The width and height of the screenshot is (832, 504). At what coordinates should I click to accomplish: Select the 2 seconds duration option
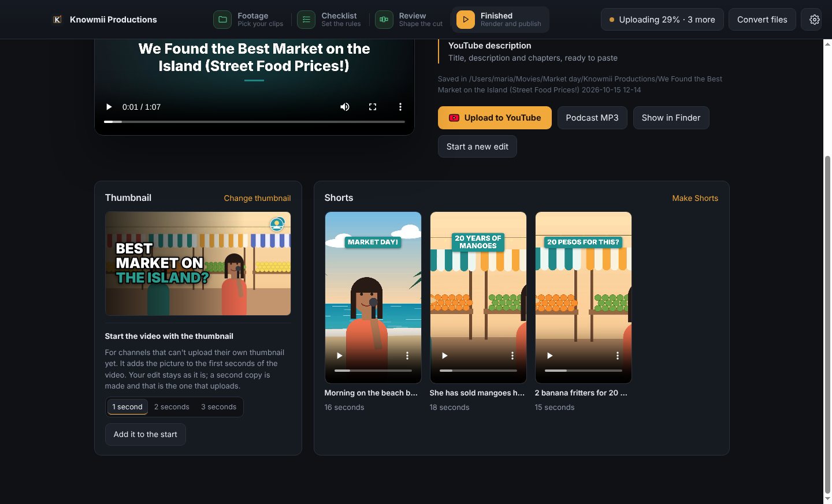tap(172, 407)
